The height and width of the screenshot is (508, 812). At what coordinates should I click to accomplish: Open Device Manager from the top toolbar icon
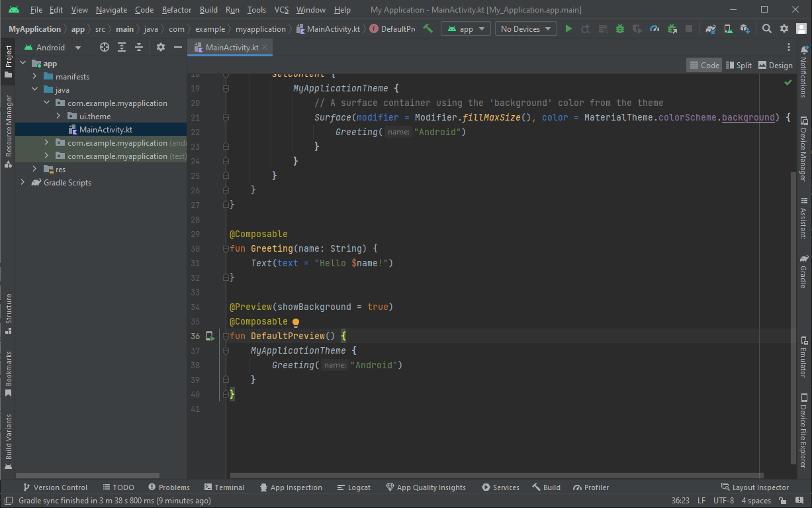(728, 28)
